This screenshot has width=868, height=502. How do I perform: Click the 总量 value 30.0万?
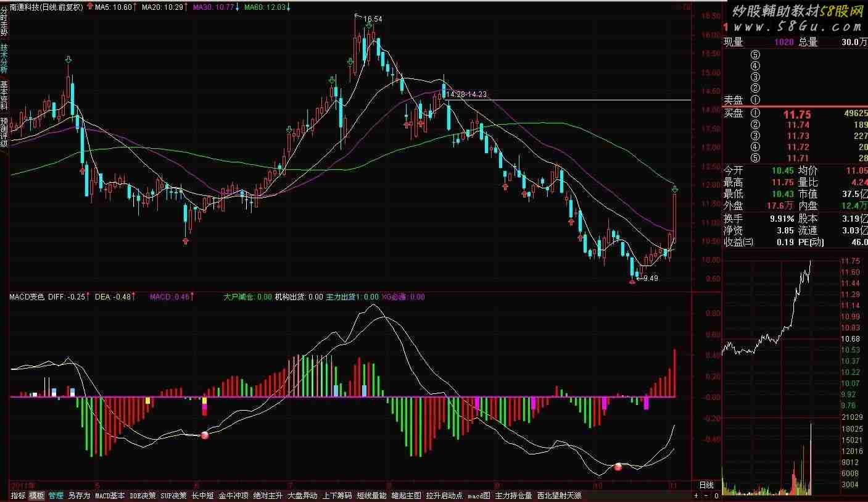click(x=854, y=42)
